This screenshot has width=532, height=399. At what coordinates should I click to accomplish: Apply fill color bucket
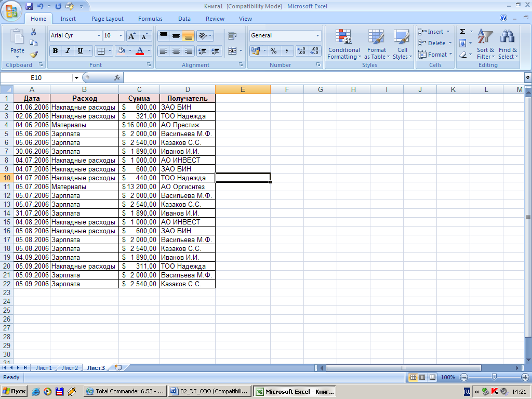[x=121, y=51]
